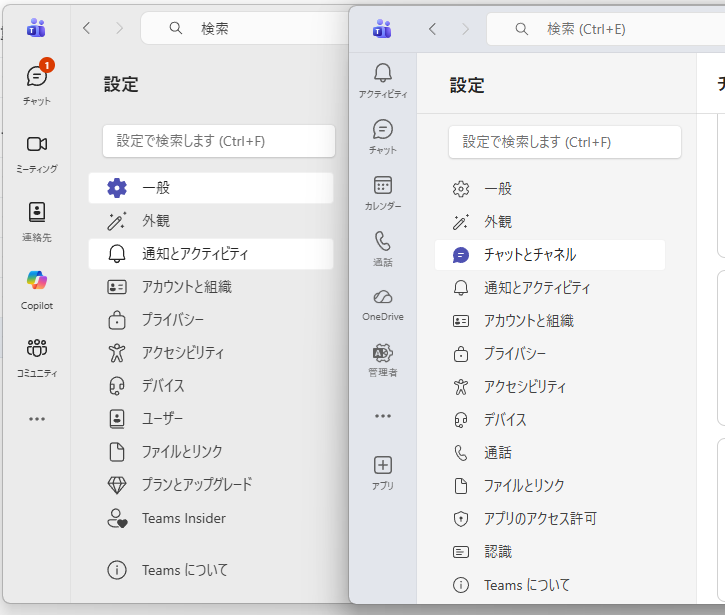
Task: Open Apps (アプリ) plus icon
Action: click(x=383, y=473)
